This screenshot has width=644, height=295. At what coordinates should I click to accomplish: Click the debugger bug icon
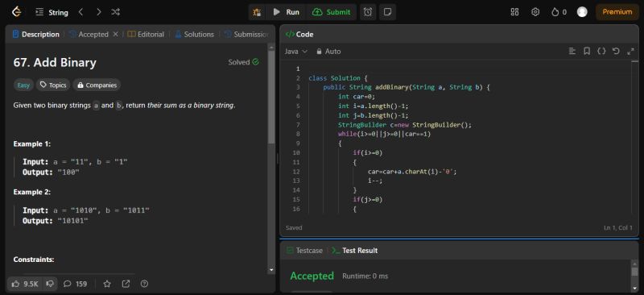[257, 12]
